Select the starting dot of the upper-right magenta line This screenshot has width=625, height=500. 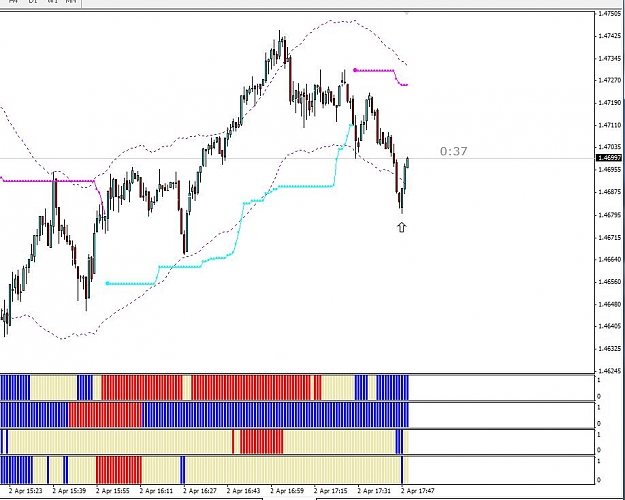(x=355, y=70)
